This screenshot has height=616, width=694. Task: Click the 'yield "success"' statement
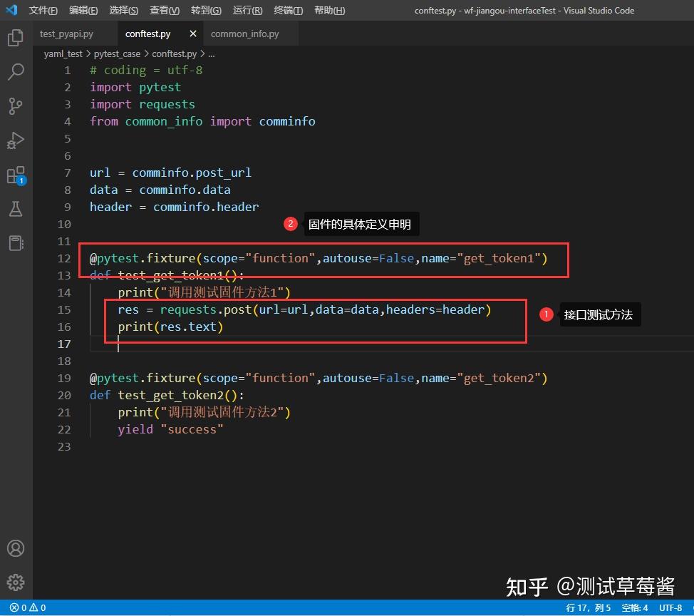(170, 430)
